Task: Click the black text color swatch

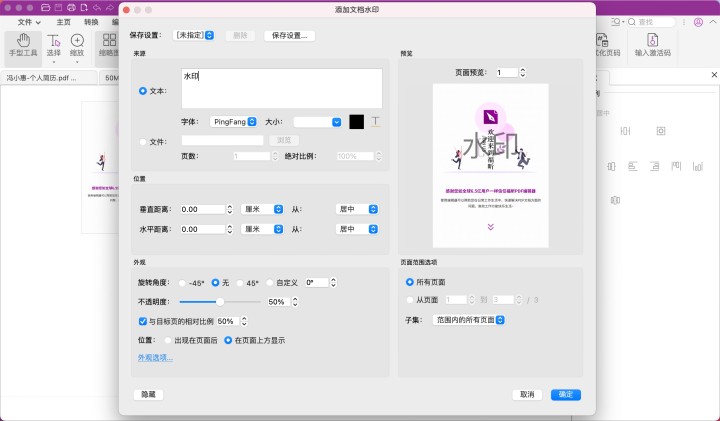Action: tap(356, 121)
